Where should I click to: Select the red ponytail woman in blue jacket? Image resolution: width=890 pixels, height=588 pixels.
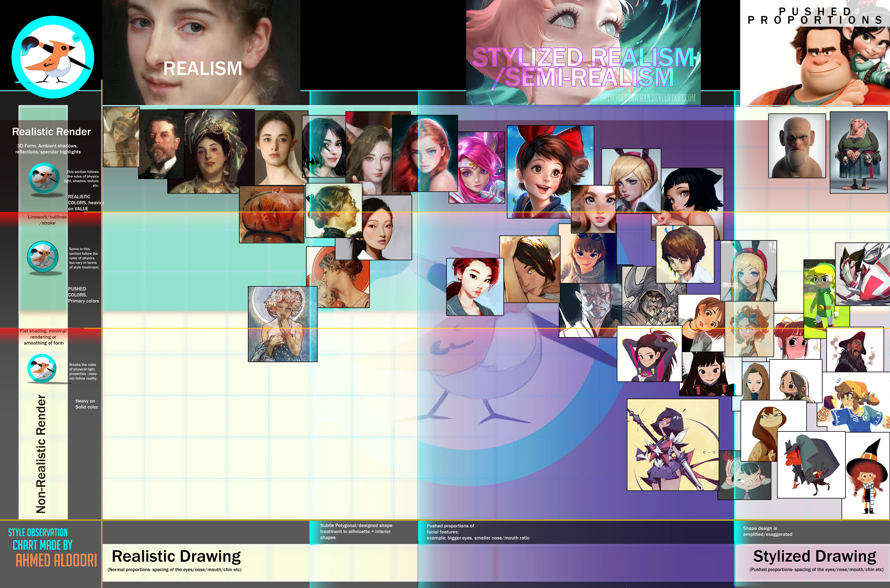(475, 287)
